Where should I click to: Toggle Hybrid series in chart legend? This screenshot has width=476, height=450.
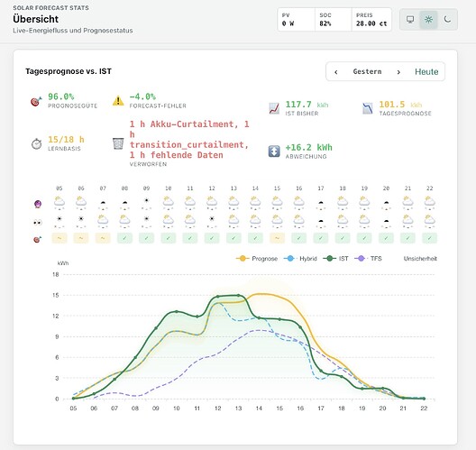click(300, 259)
